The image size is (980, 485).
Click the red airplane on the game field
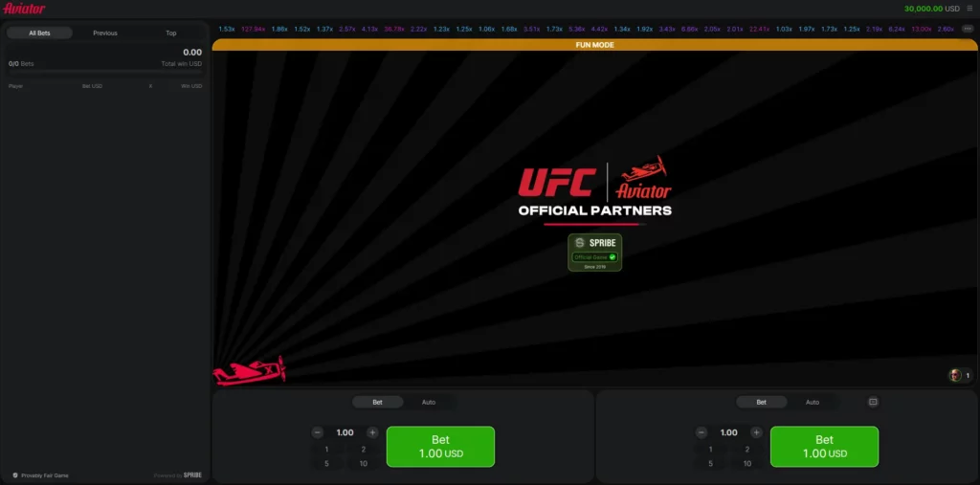[250, 370]
